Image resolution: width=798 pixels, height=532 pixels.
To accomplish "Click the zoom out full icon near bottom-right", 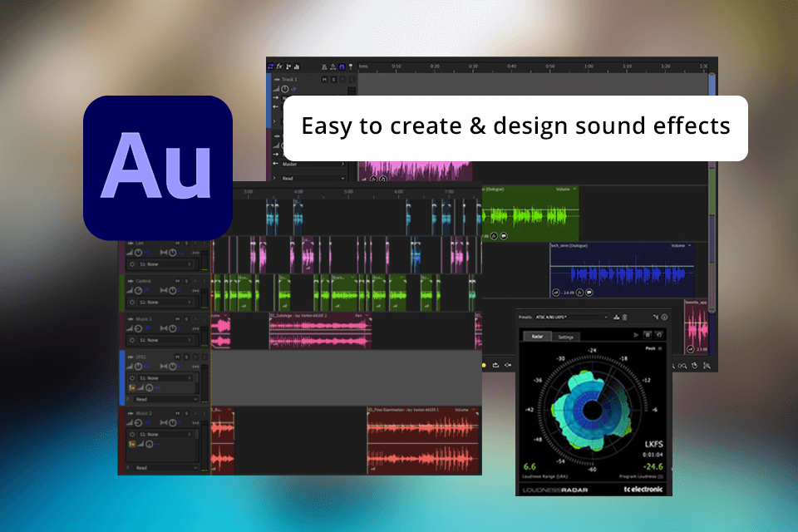I will pyautogui.click(x=707, y=366).
